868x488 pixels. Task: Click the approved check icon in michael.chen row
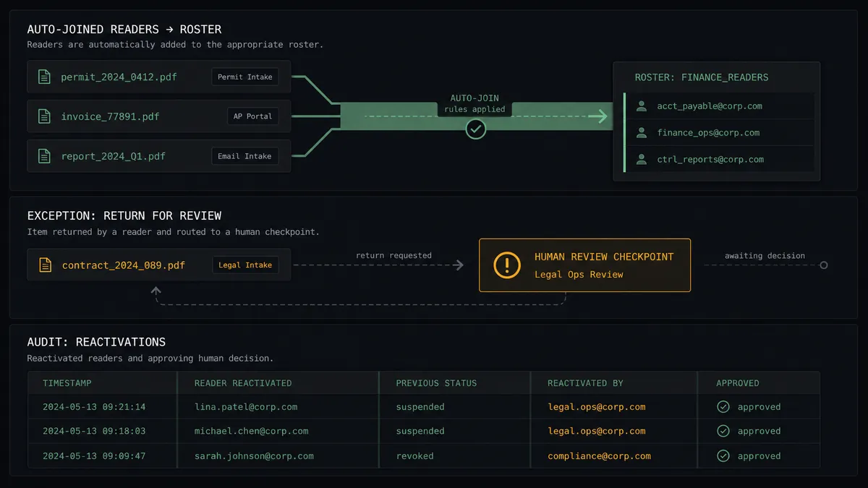[723, 431]
